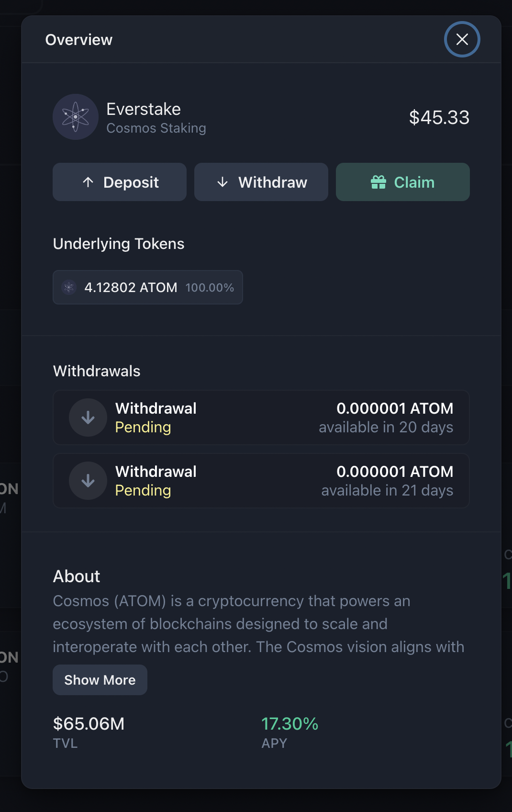This screenshot has height=812, width=512.
Task: Click the $65.06M TVL figure
Action: pyautogui.click(x=89, y=724)
